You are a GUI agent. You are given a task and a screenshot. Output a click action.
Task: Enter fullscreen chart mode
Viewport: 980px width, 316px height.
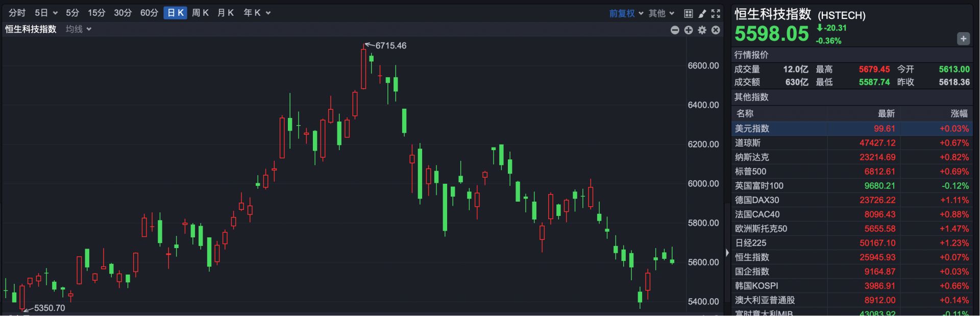pos(716,13)
